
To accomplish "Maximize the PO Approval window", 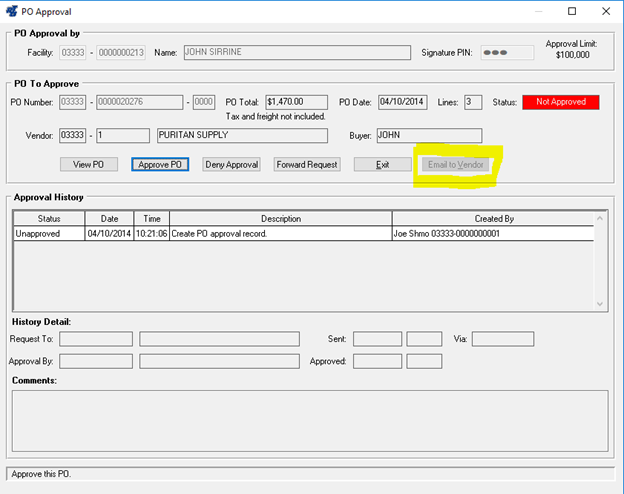I will click(572, 12).
